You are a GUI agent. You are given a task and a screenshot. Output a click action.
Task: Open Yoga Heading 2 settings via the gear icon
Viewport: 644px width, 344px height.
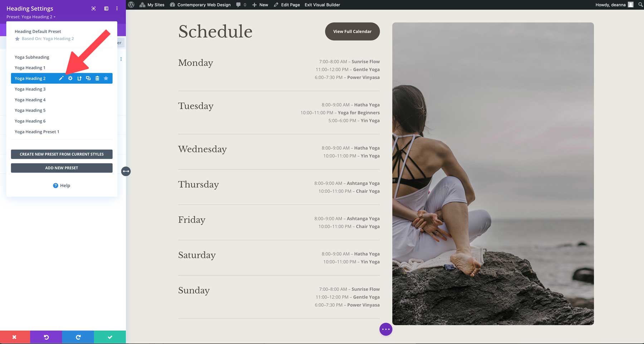pos(70,78)
